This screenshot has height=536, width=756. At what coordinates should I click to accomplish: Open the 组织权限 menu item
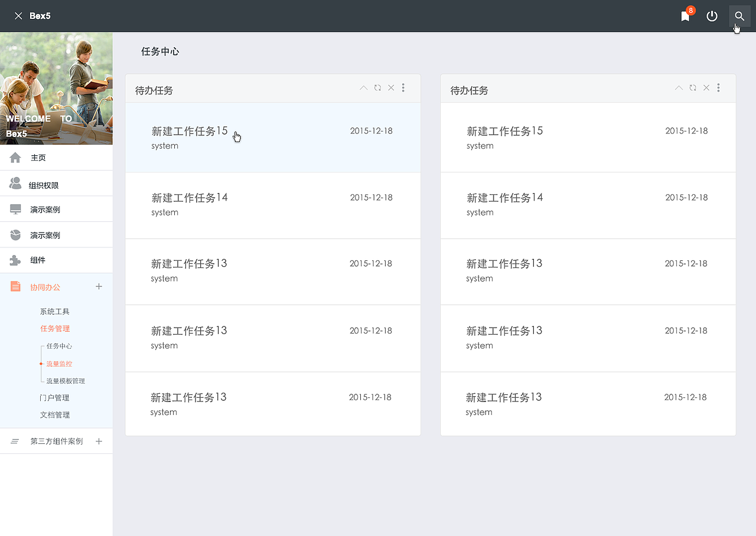[56, 184]
